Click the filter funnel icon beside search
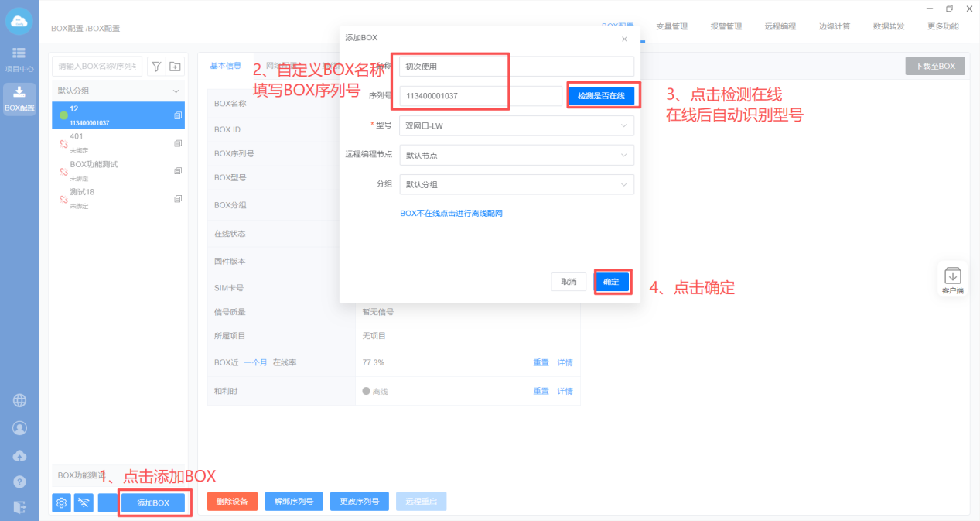The height and width of the screenshot is (521, 980). 156,67
